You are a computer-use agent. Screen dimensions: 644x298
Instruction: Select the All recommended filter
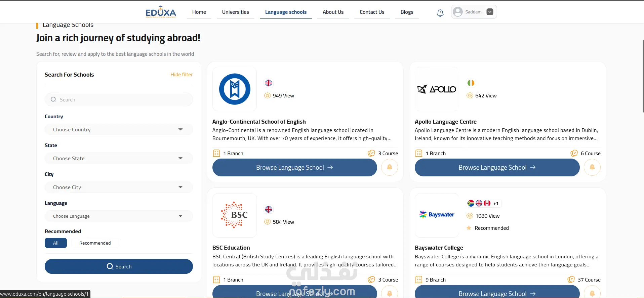56,243
